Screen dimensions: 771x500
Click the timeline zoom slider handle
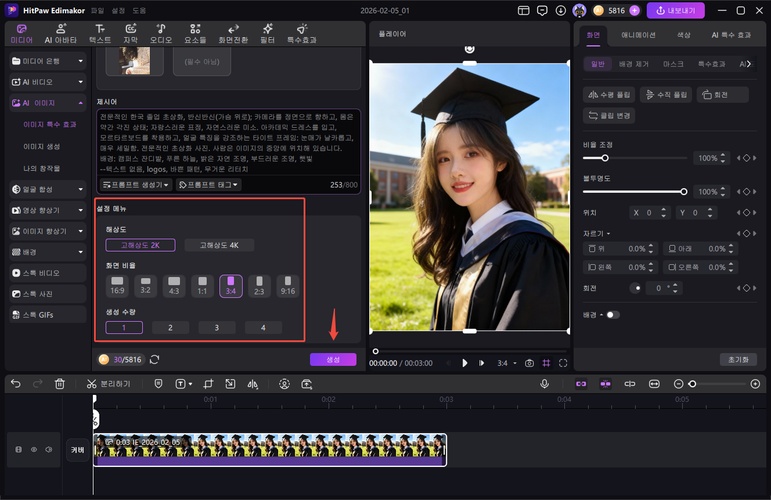(692, 384)
